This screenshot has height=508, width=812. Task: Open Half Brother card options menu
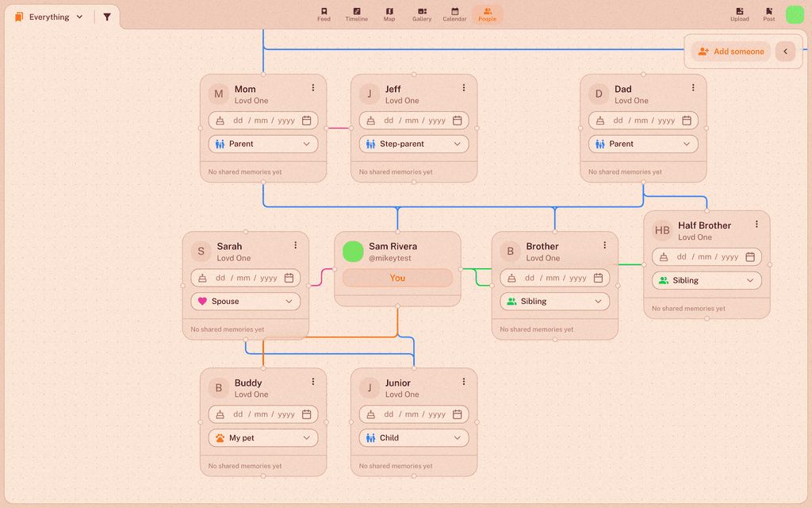tap(757, 225)
